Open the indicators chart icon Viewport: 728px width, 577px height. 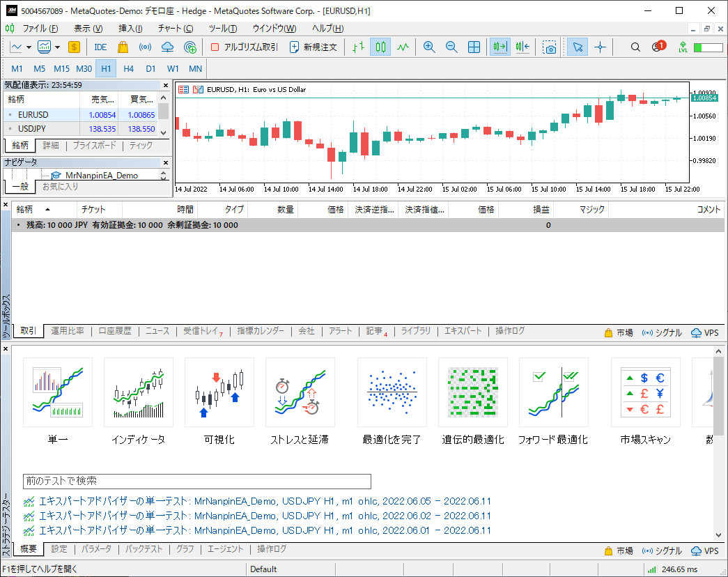(x=45, y=47)
